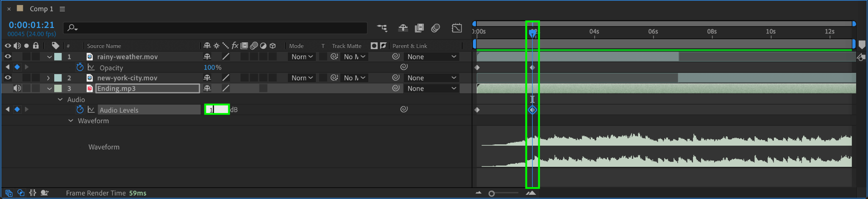
Task: Hide the new-york-city.mov layer video
Action: point(8,77)
